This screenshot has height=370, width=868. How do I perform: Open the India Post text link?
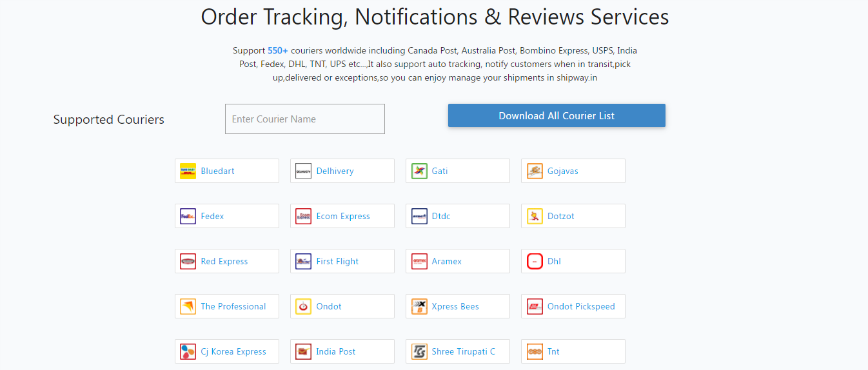pos(336,351)
